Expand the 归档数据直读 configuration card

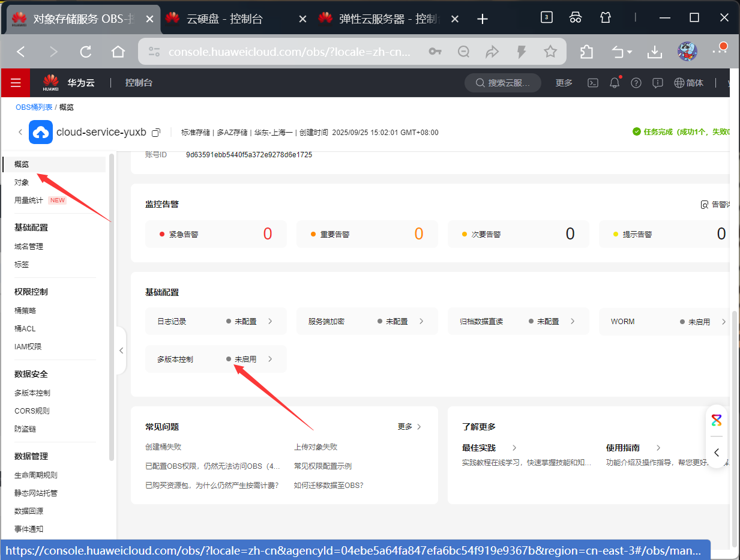(519, 322)
